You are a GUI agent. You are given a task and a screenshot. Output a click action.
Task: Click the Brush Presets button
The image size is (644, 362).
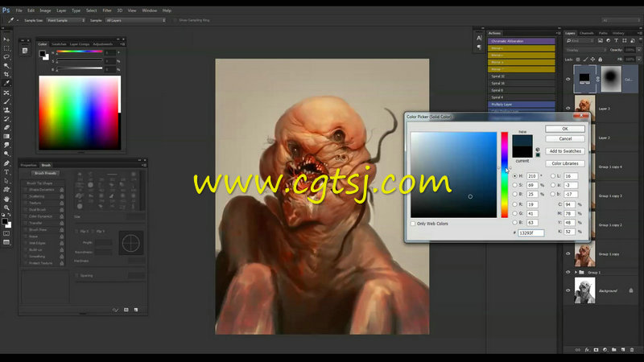point(46,173)
